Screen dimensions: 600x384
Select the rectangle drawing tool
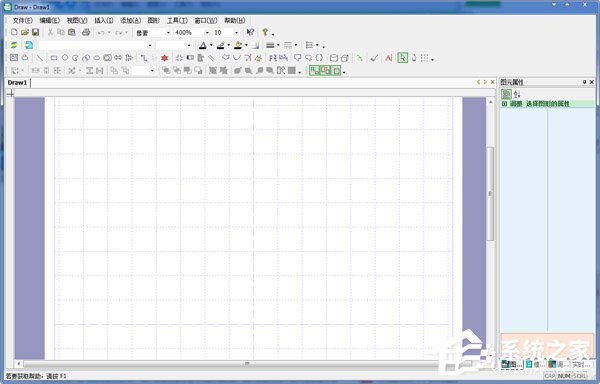(x=54, y=58)
